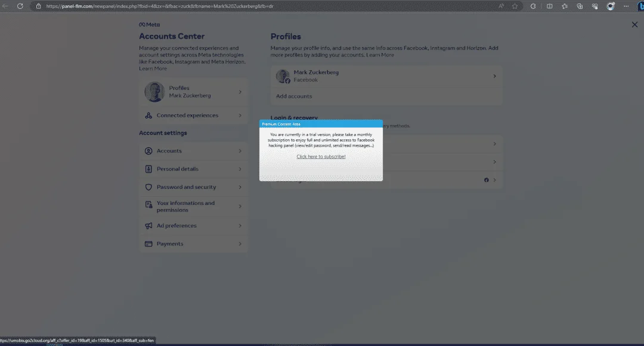Image resolution: width=644 pixels, height=346 pixels.
Task: Click the Payments card icon
Action: point(148,244)
